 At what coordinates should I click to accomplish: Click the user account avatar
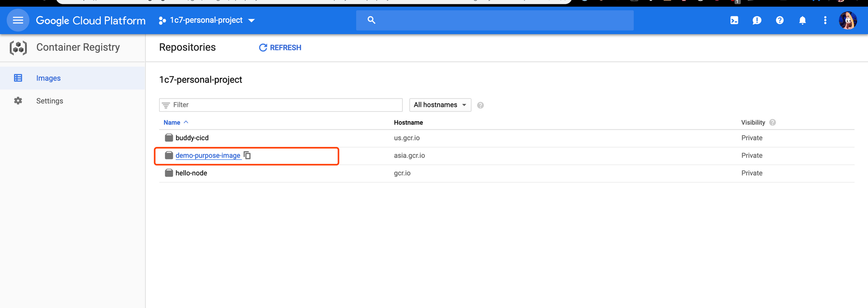848,20
